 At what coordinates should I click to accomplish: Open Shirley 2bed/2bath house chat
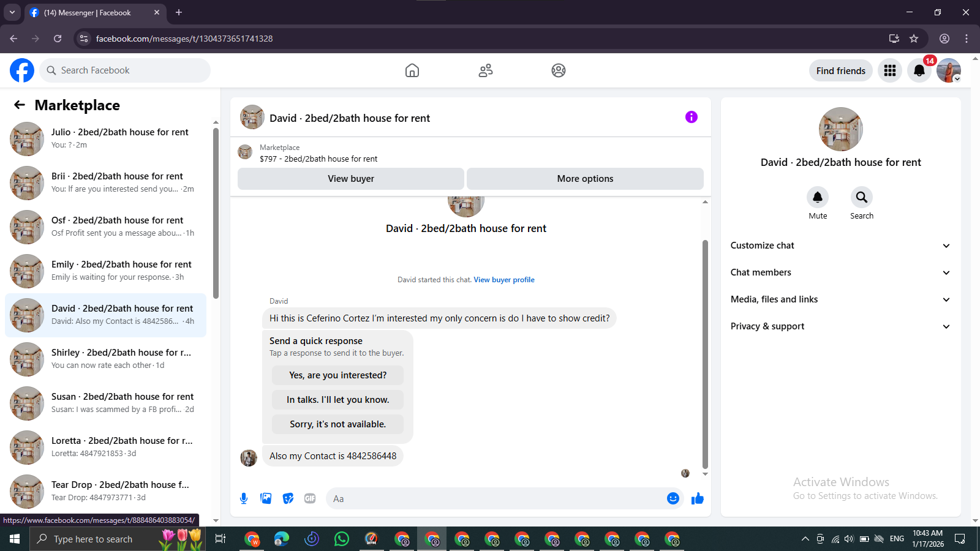105,359
